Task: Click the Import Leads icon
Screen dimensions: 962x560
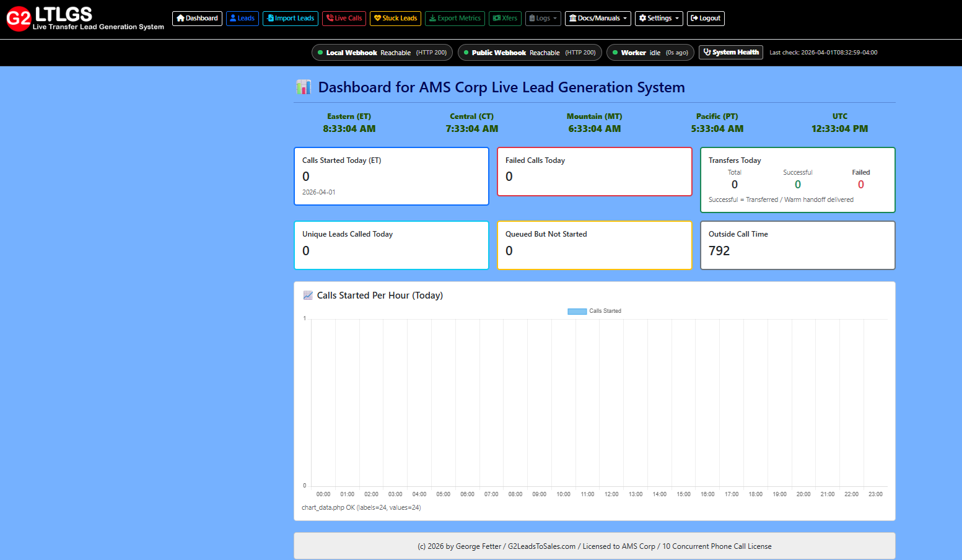Action: (269, 18)
